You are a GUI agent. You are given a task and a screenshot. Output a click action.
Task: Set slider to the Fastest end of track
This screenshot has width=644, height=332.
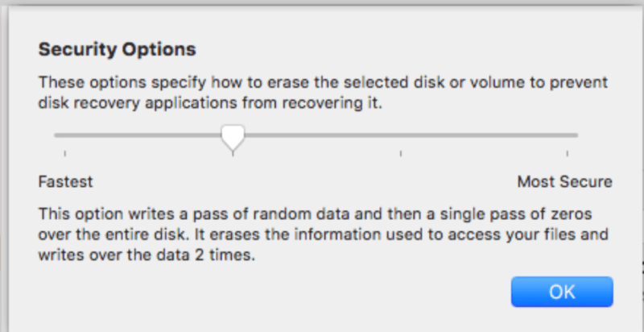65,135
